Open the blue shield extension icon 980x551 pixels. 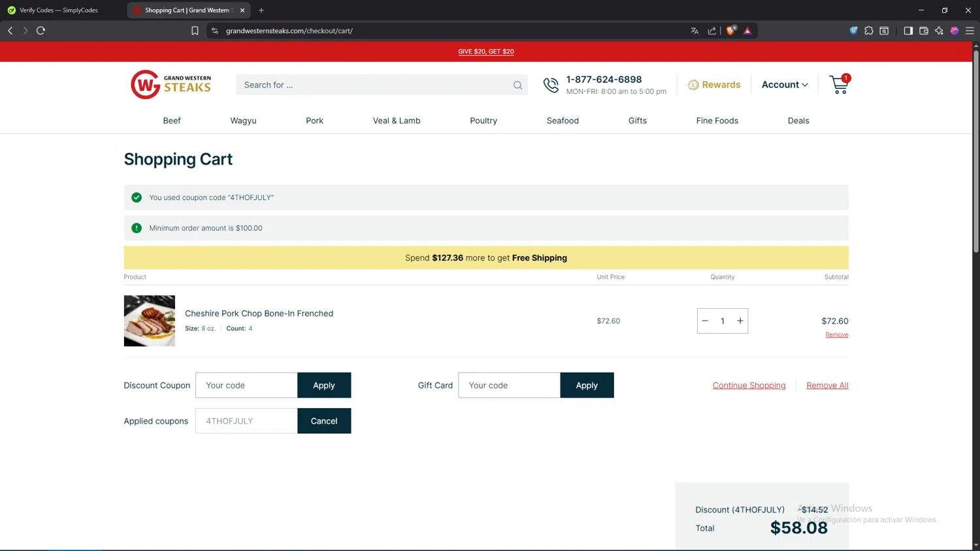click(853, 31)
